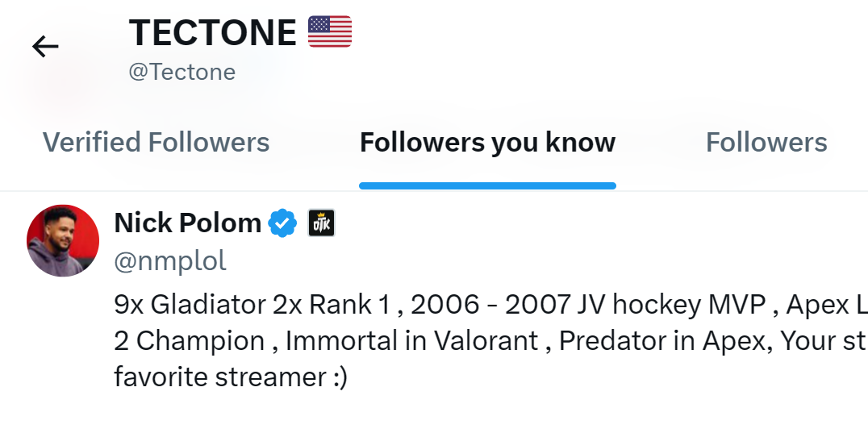Select the Followers you know tab
Viewport: 868px width, 433px height.
point(488,142)
